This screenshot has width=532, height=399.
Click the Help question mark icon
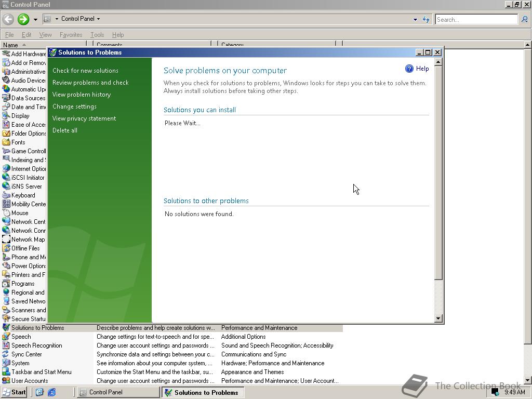click(x=409, y=69)
